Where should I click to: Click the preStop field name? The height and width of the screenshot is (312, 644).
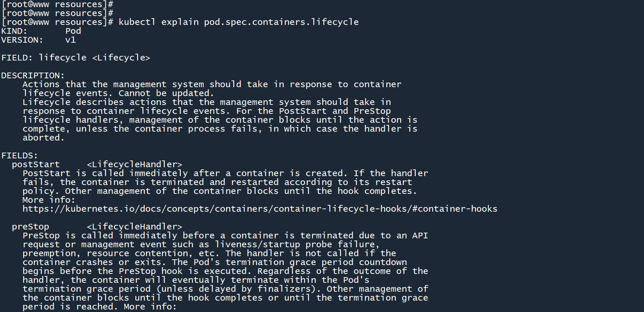point(30,227)
